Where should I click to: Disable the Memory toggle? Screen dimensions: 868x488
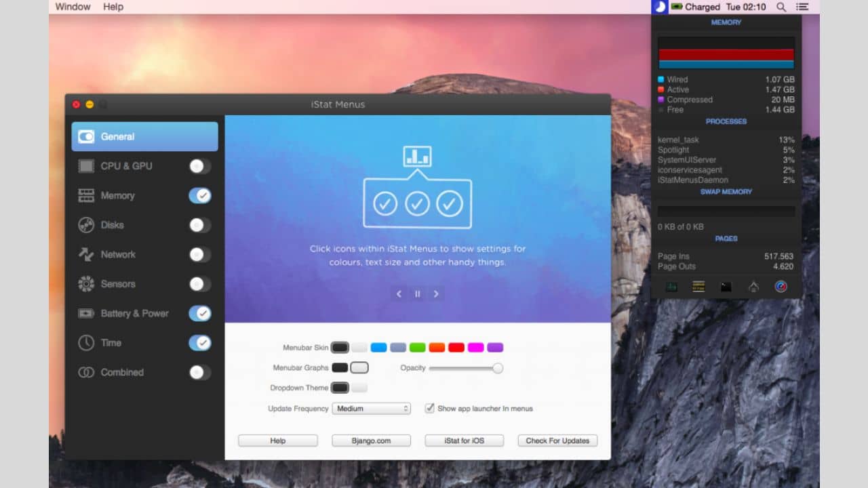point(200,196)
